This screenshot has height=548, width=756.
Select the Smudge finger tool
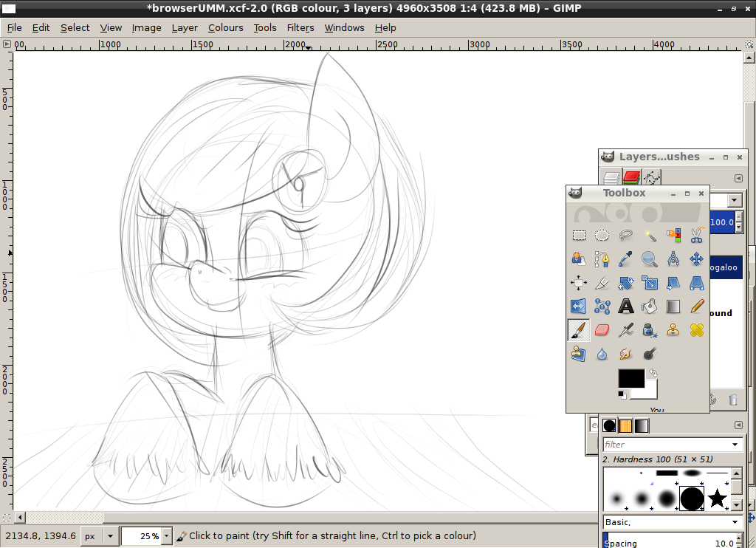coord(626,354)
